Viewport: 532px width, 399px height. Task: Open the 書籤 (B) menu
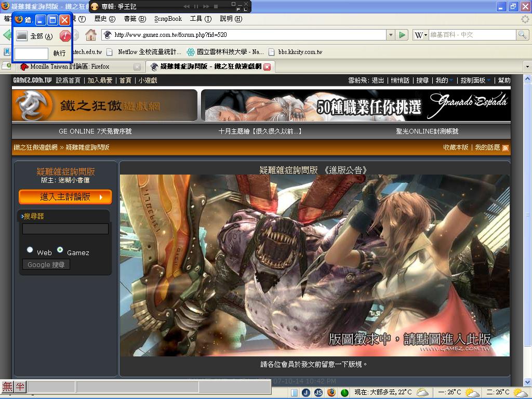135,19
